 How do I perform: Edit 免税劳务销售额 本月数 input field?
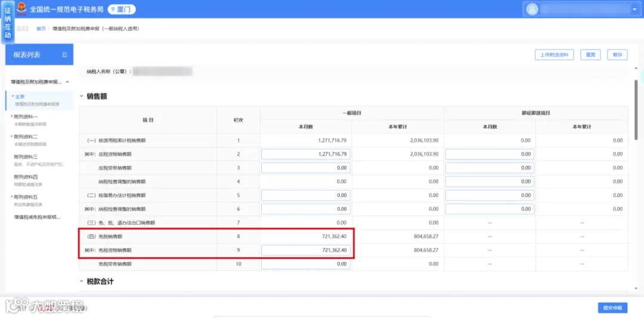tap(305, 264)
